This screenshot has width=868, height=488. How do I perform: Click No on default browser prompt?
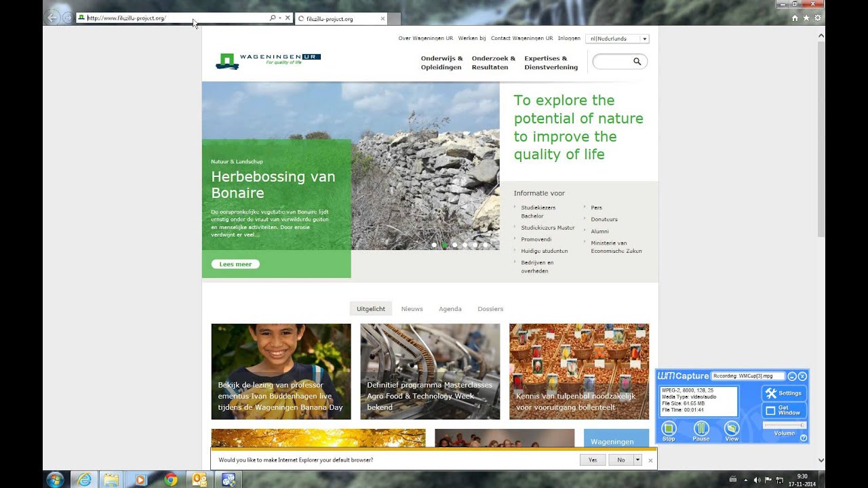pyautogui.click(x=621, y=460)
